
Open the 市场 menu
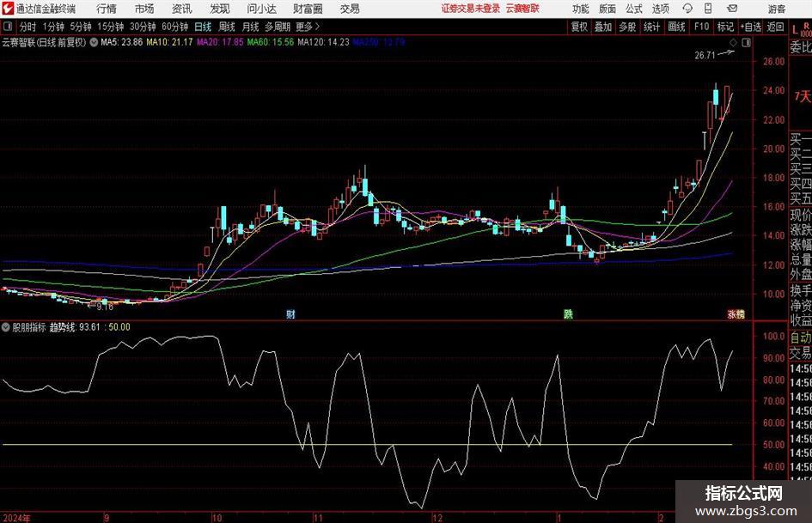144,9
